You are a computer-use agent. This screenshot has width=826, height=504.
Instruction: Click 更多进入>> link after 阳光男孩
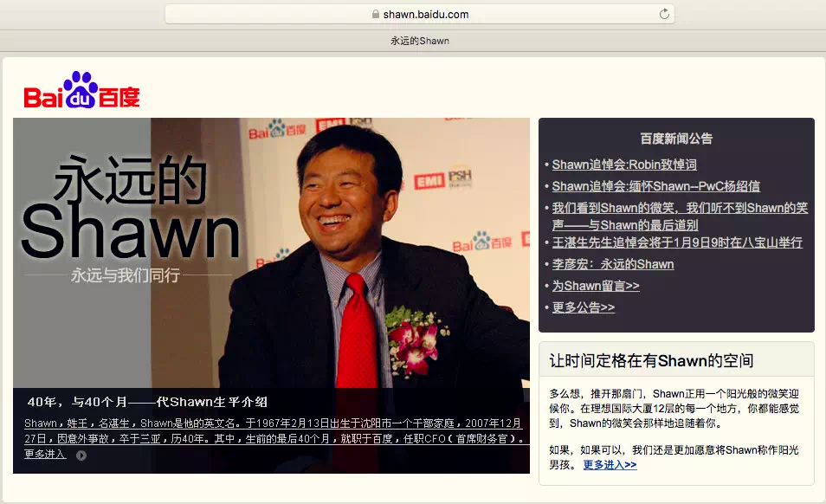pyautogui.click(x=610, y=465)
